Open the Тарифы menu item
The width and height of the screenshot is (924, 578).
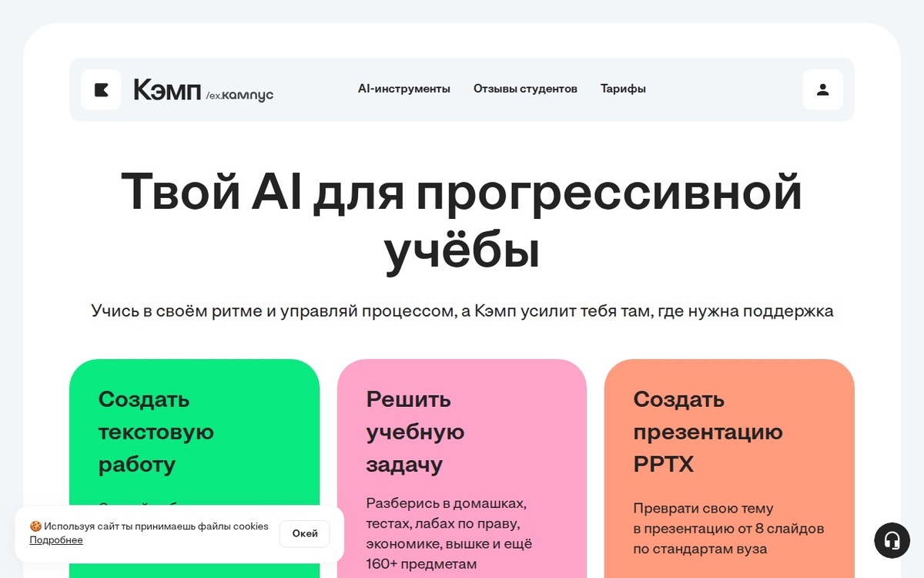click(x=623, y=89)
